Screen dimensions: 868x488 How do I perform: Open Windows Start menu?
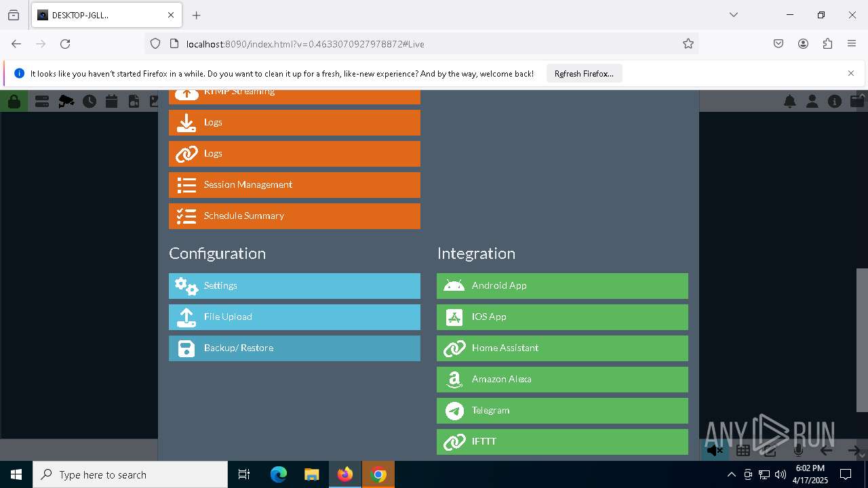point(16,474)
